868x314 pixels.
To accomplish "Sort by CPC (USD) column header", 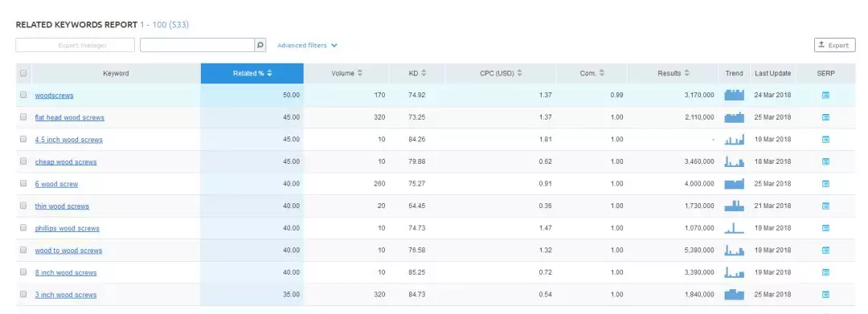I will click(x=501, y=73).
